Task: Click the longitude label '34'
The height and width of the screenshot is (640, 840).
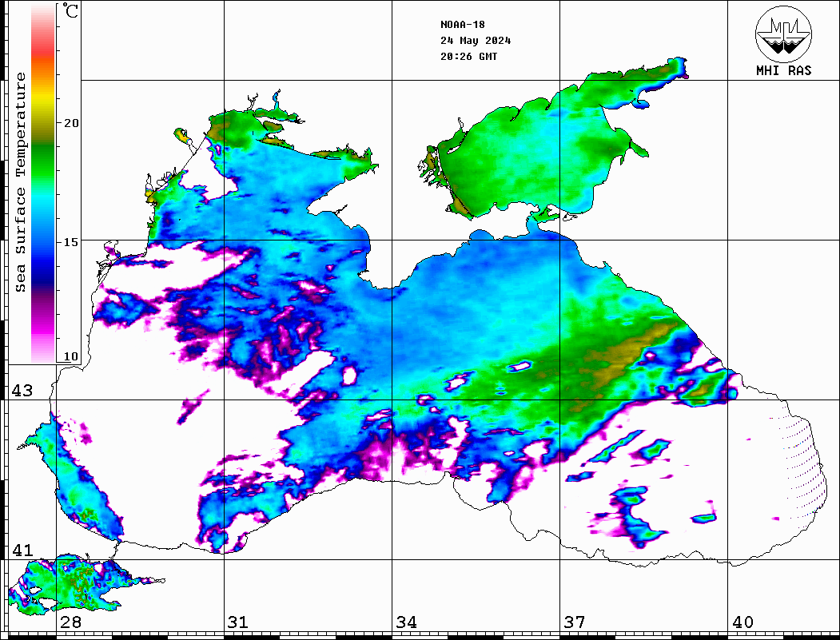Action: coord(406,622)
